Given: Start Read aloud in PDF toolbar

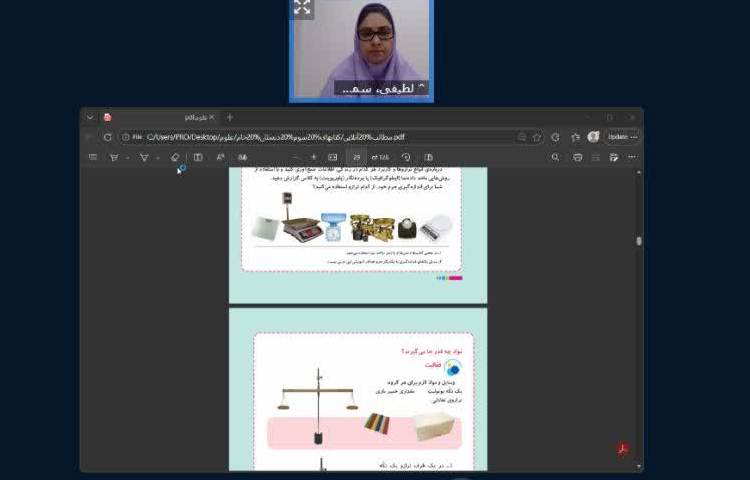Looking at the screenshot, I should coord(221,157).
